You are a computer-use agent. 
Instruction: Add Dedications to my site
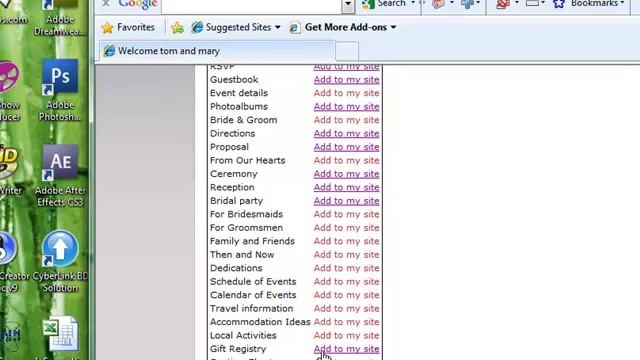tap(347, 268)
